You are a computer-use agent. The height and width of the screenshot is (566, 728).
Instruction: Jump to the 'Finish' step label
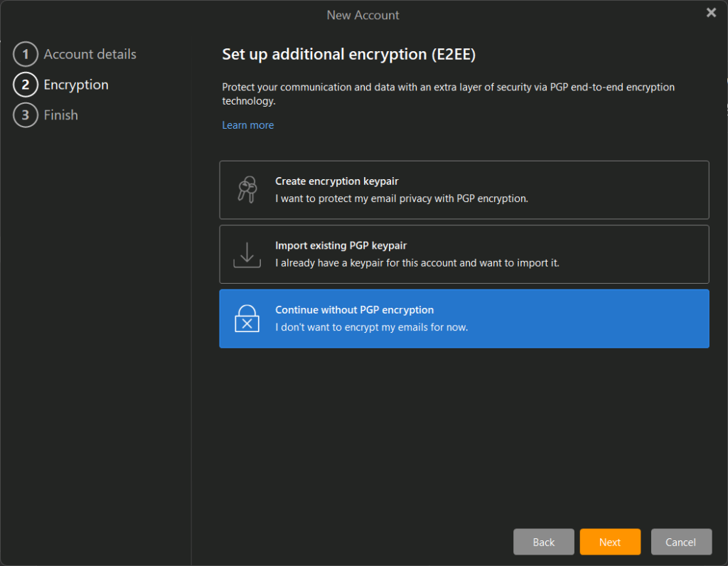click(x=60, y=115)
